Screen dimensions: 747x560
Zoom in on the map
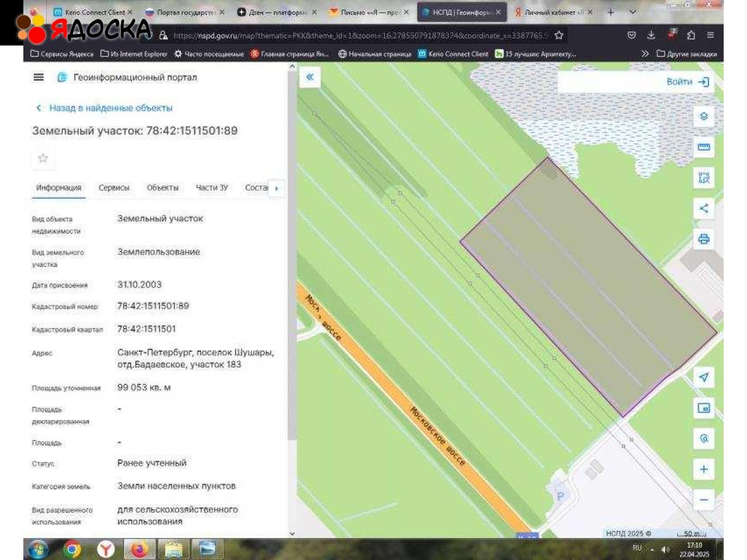[x=704, y=469]
